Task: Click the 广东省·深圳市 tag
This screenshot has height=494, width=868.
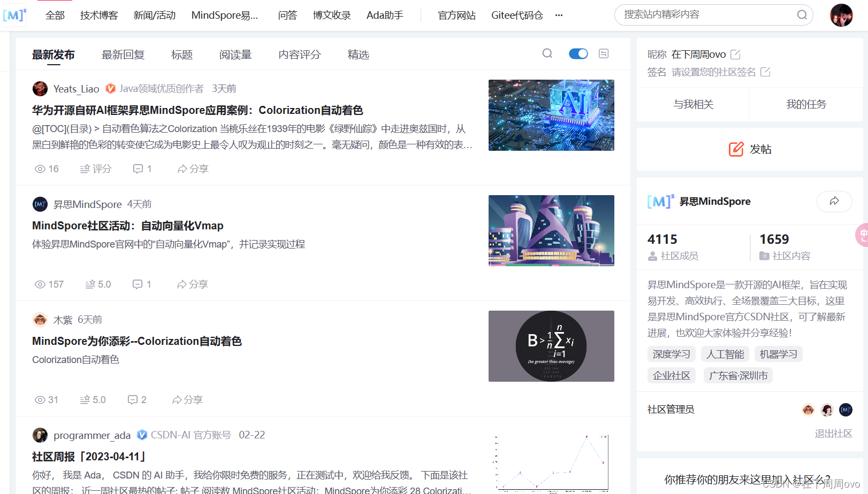Action: [x=738, y=376]
